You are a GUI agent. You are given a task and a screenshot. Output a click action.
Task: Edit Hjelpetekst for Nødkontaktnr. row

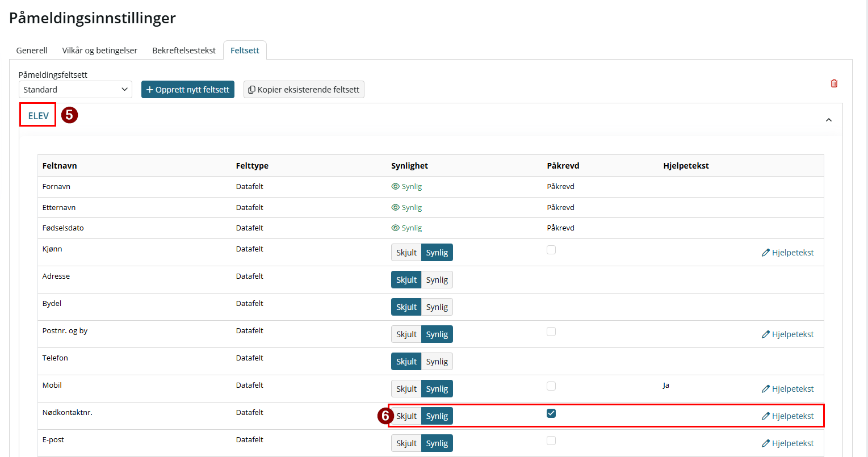tap(788, 416)
